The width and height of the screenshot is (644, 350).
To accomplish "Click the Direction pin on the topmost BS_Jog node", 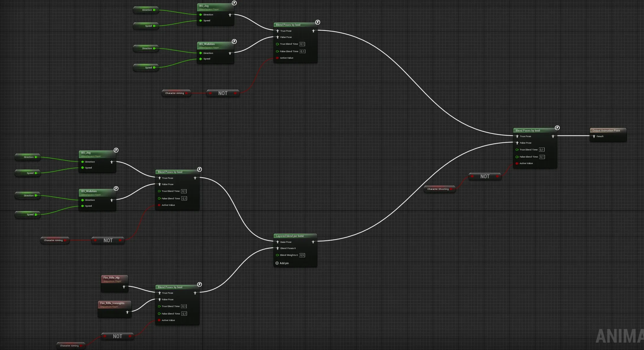I will (201, 15).
